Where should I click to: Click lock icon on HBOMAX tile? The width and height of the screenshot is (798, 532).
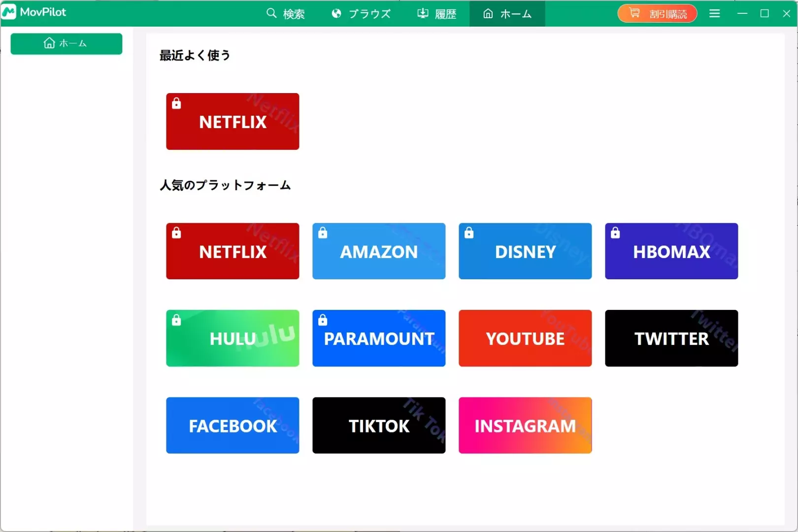click(x=615, y=233)
